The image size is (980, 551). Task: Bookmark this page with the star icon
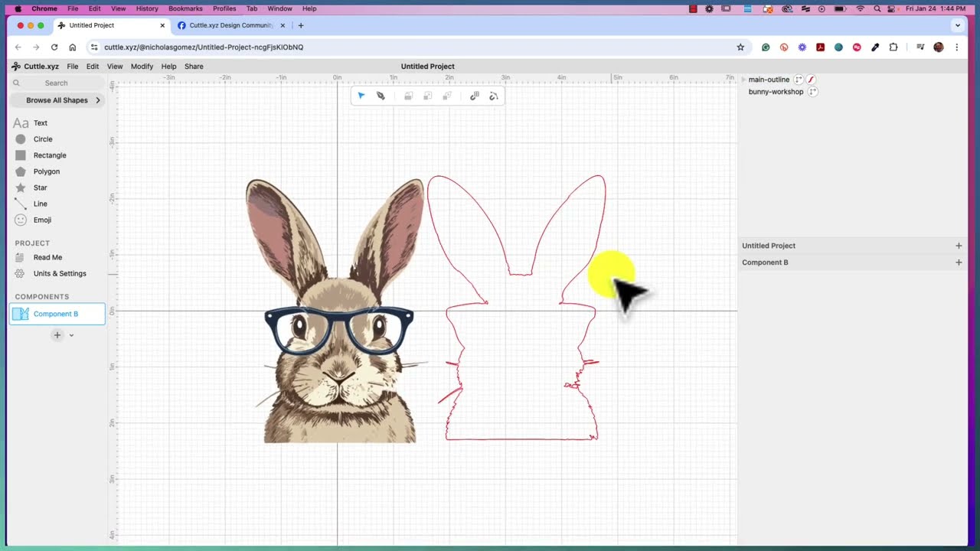point(740,47)
